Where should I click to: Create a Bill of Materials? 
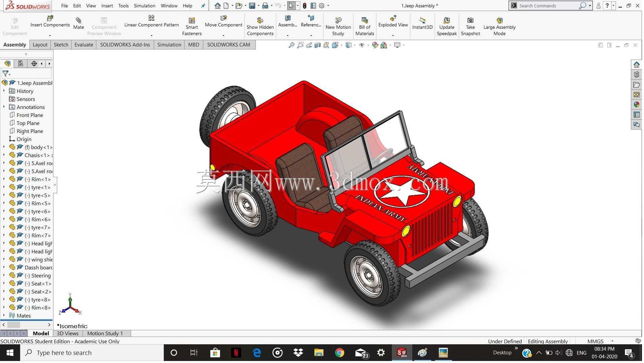(x=365, y=26)
